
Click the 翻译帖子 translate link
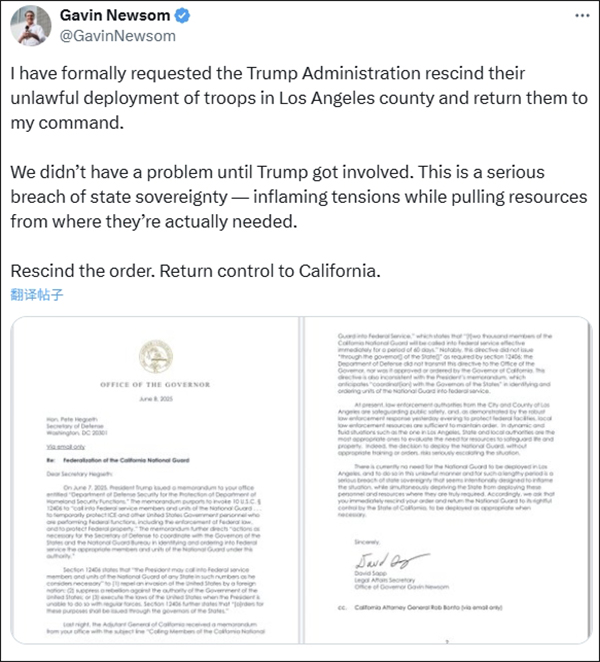[x=37, y=295]
